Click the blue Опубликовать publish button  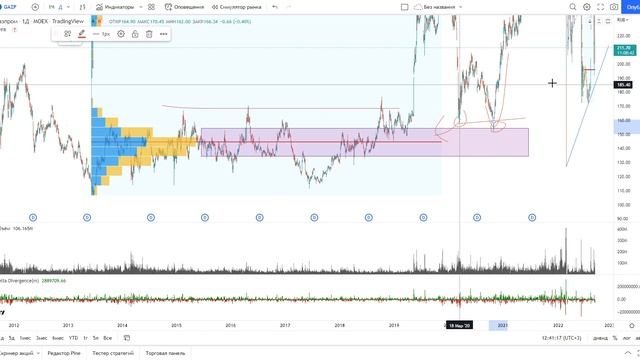(x=631, y=7)
